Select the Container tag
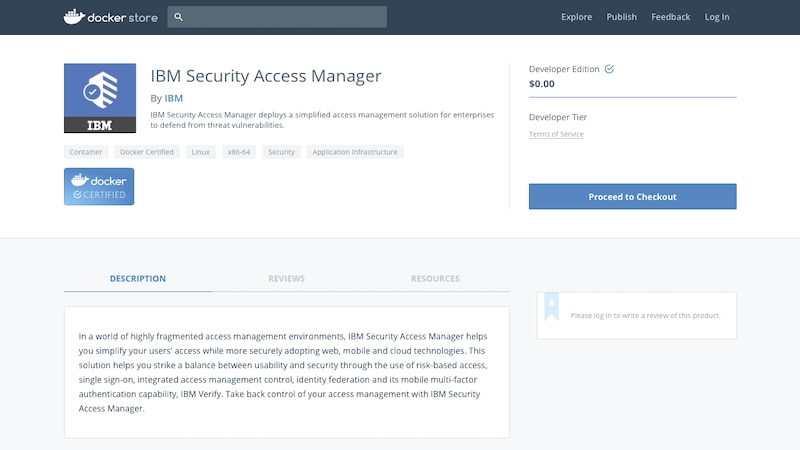This screenshot has width=800, height=450. [86, 152]
